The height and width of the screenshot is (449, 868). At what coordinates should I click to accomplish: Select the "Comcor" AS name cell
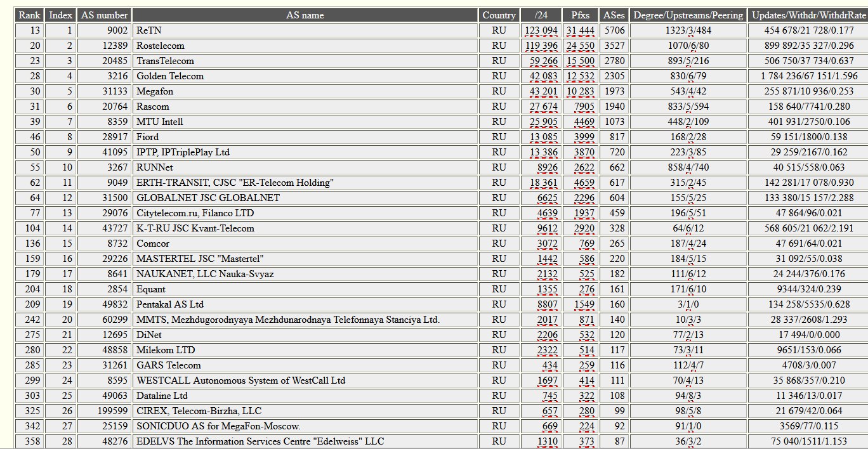[x=305, y=244]
